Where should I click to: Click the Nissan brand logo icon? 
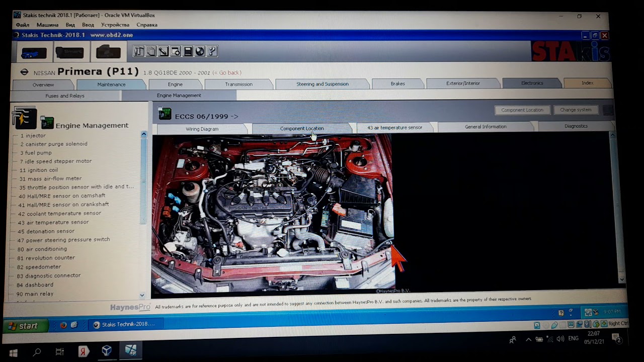(24, 72)
